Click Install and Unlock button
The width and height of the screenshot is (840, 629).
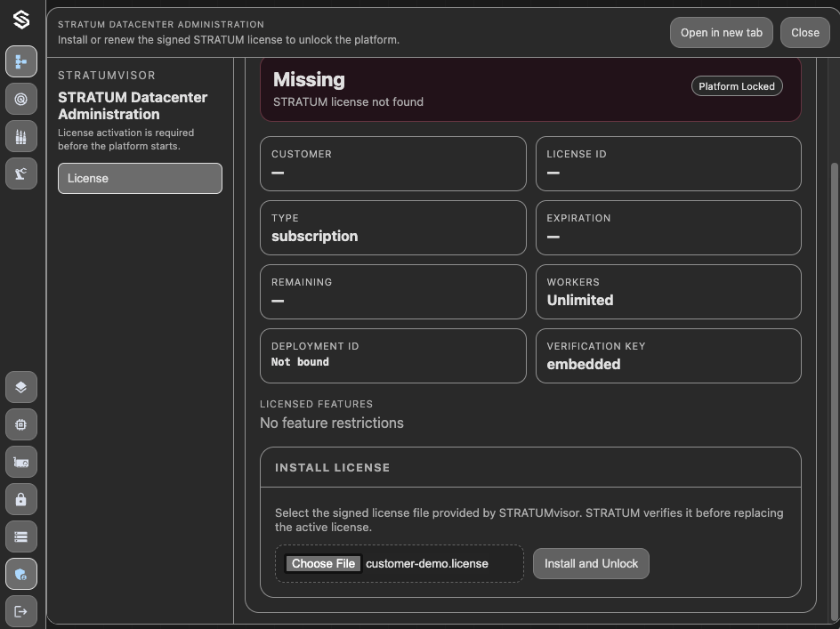[x=591, y=564]
